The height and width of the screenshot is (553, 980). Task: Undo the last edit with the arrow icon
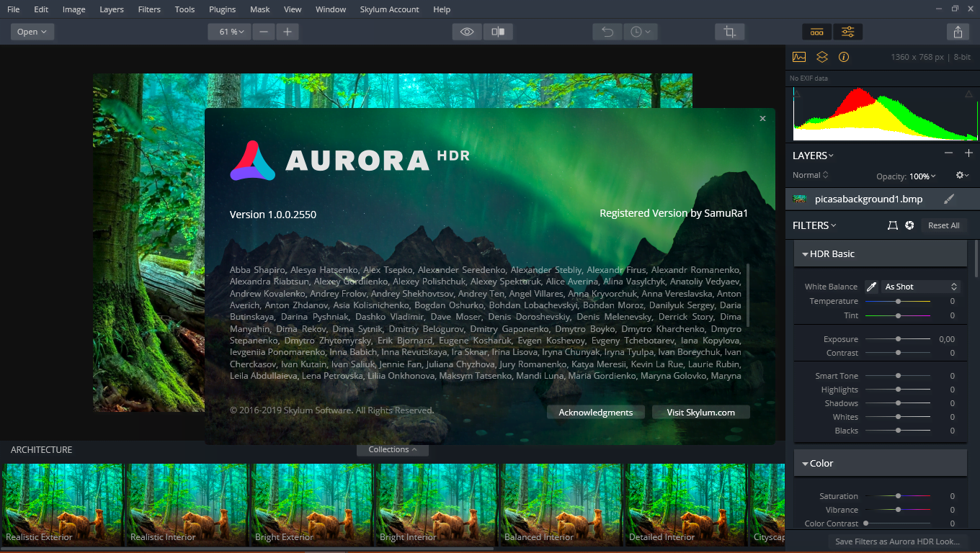pyautogui.click(x=607, y=32)
